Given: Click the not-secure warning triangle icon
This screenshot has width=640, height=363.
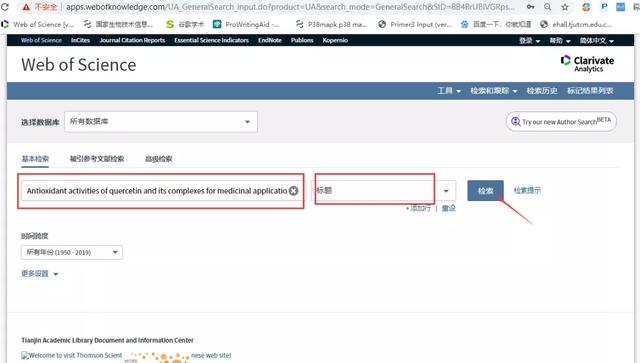Looking at the screenshot, I should (26, 7).
